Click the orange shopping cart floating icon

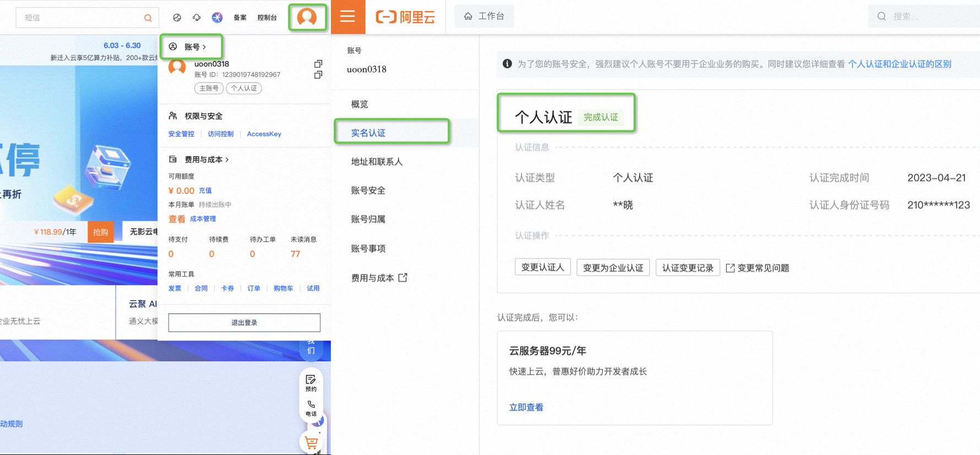(311, 442)
